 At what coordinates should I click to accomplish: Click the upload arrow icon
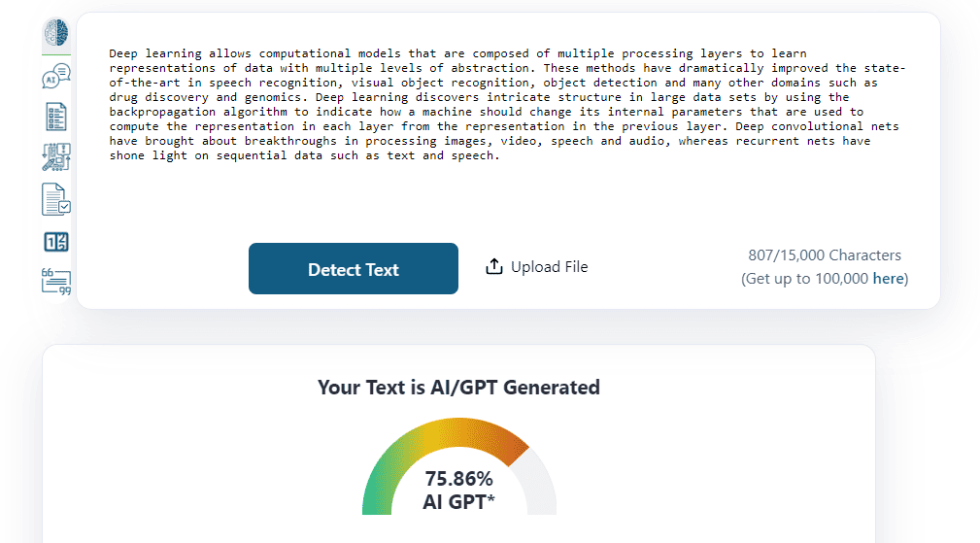click(x=493, y=267)
